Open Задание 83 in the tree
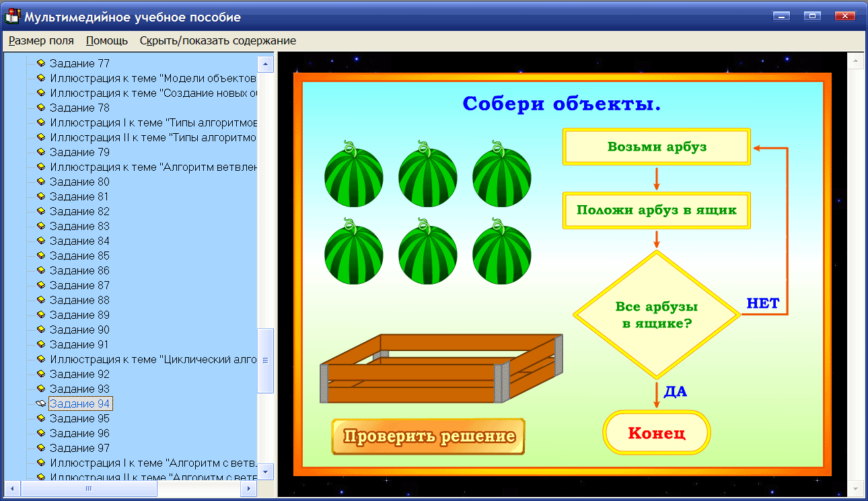The width and height of the screenshot is (868, 501). tap(79, 226)
